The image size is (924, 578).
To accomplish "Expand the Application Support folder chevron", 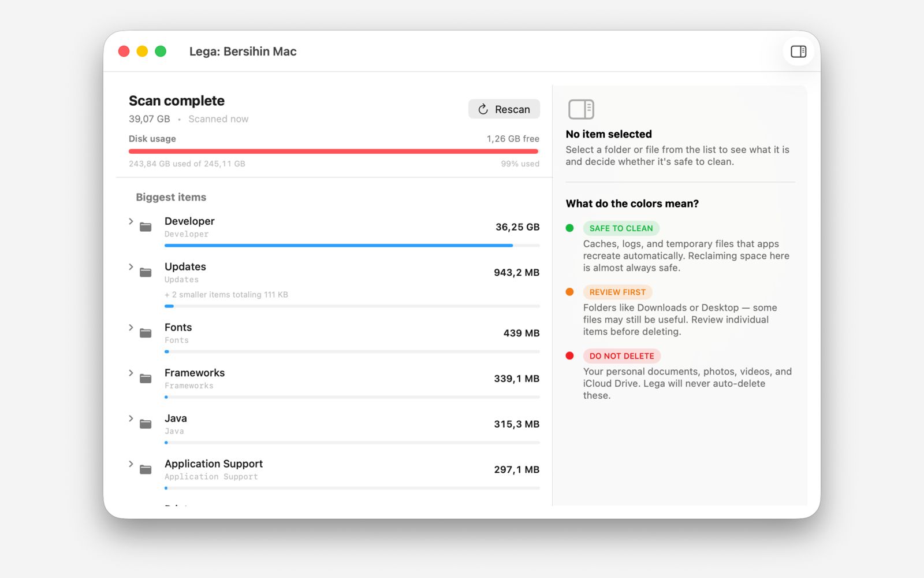I will click(x=131, y=464).
